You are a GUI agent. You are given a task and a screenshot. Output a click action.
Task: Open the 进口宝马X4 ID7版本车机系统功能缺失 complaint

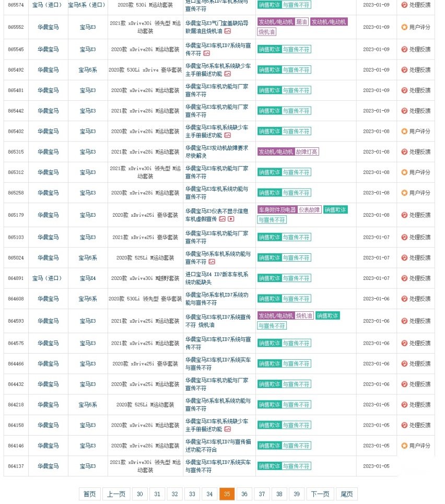(x=217, y=278)
